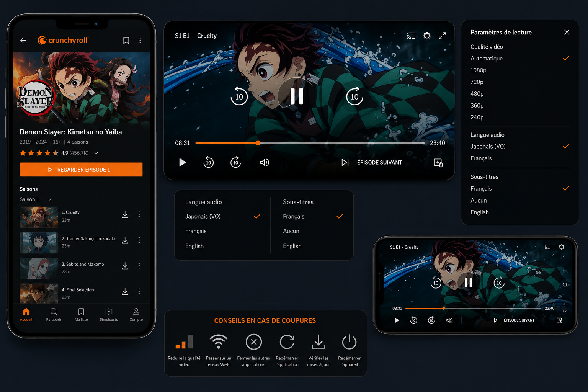Close the Paramètres de lecture panel

click(x=567, y=32)
